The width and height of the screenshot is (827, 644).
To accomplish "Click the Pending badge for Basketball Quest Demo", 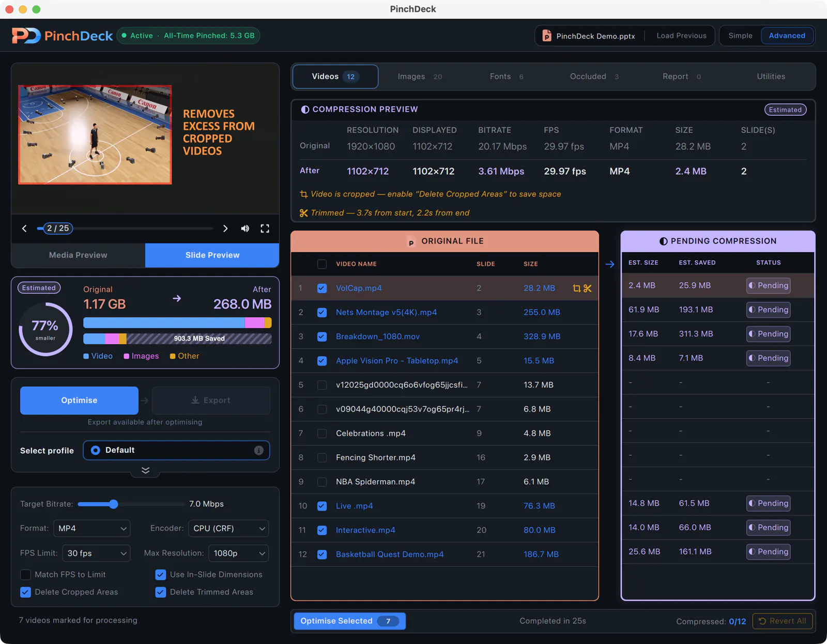I will click(769, 551).
